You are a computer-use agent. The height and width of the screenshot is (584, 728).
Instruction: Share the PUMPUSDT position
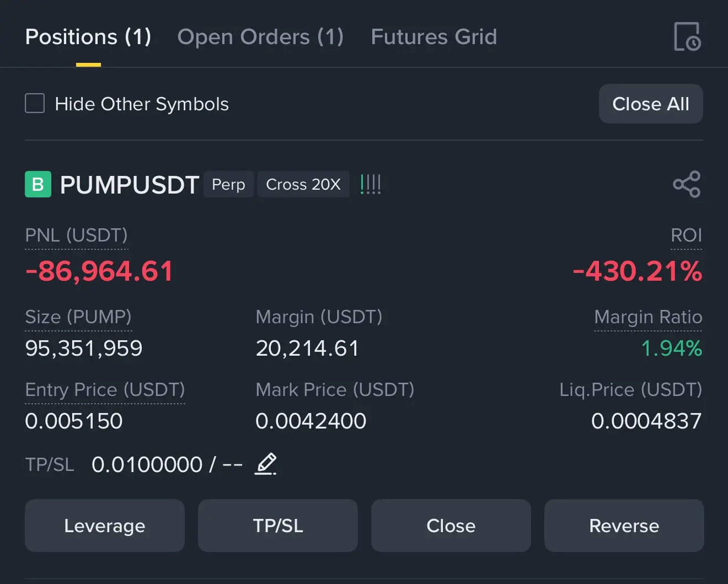687,184
